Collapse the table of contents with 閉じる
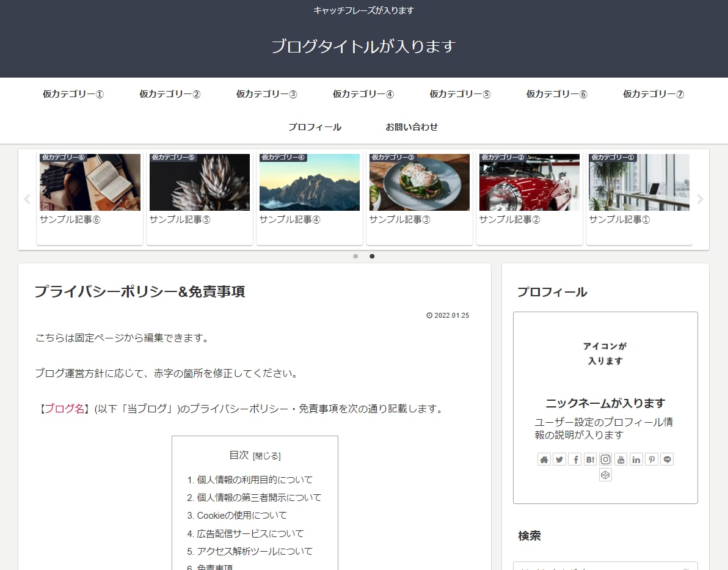 click(266, 456)
